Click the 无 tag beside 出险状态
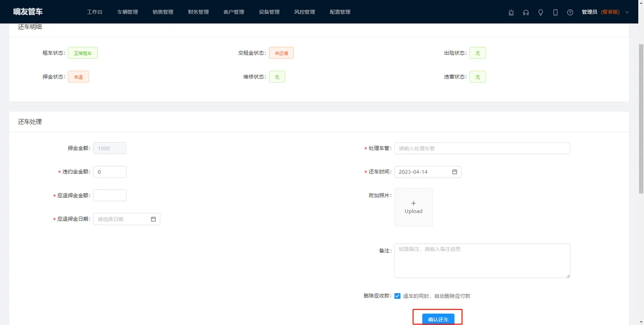This screenshot has width=644, height=325. pyautogui.click(x=478, y=53)
